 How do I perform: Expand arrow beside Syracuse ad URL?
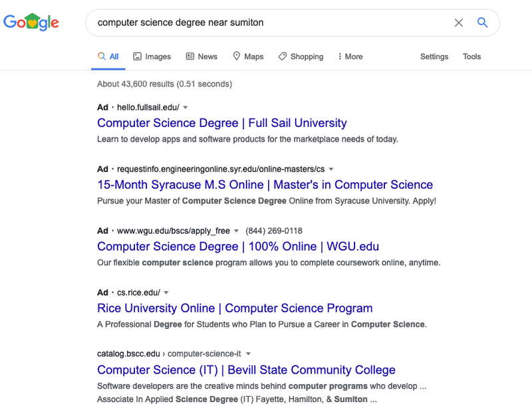[331, 169]
